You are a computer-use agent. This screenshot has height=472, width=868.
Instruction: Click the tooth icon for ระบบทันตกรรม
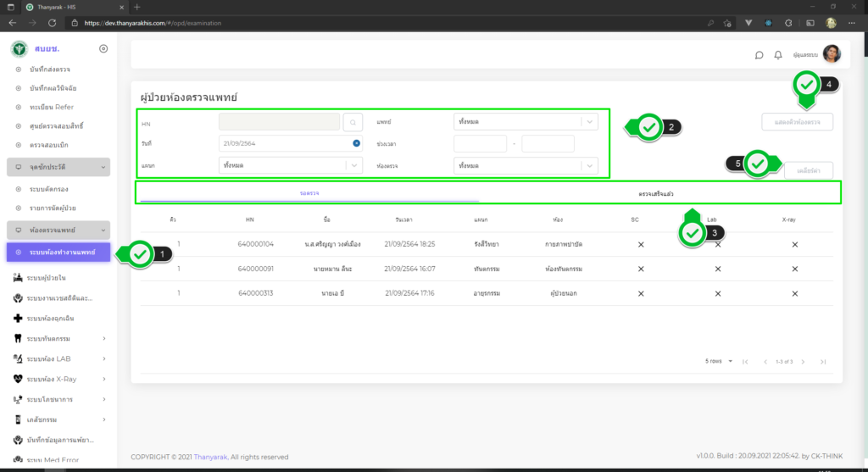point(18,338)
